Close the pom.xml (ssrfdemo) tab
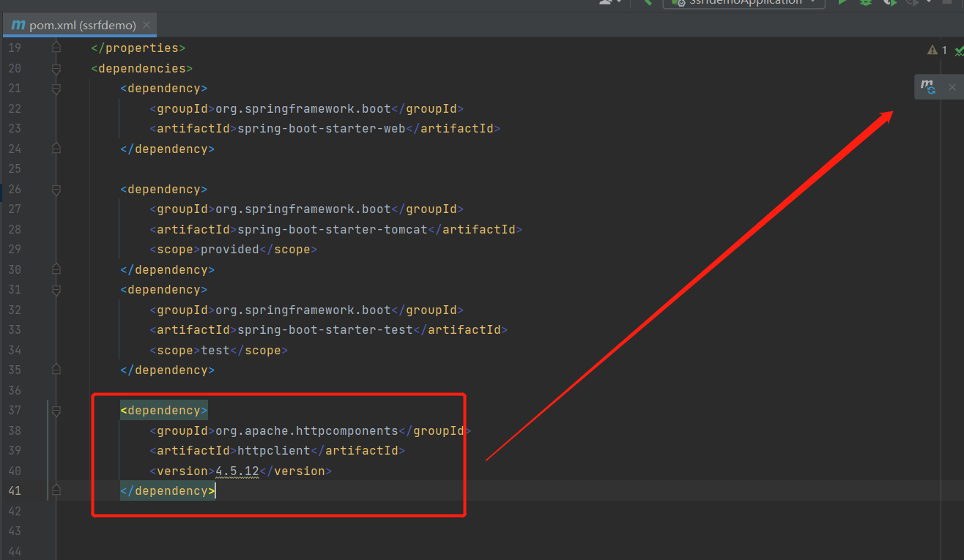The width and height of the screenshot is (964, 560). pos(147,26)
